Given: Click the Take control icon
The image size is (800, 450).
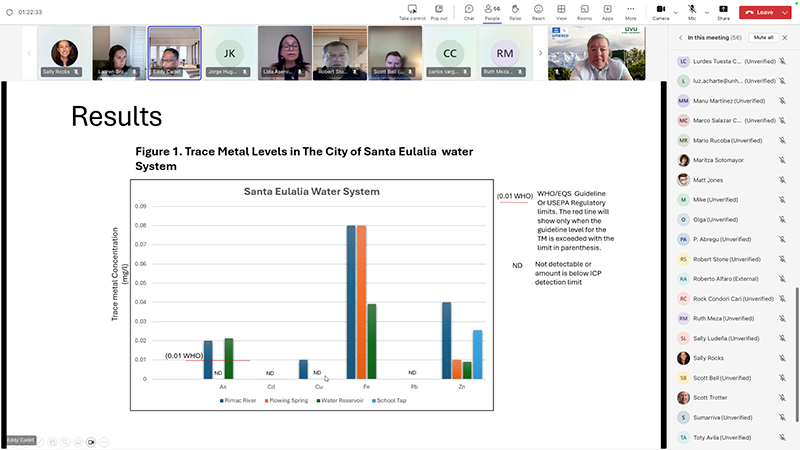Looking at the screenshot, I should pyautogui.click(x=411, y=11).
